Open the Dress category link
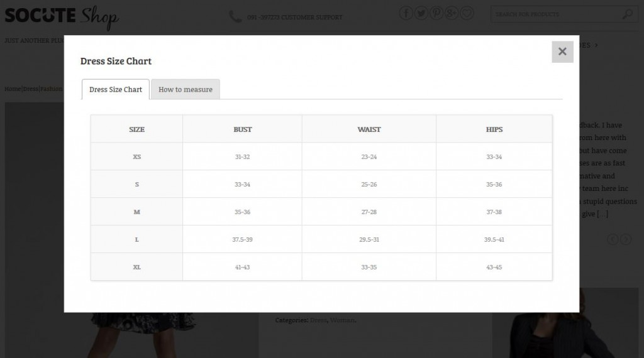 318,320
